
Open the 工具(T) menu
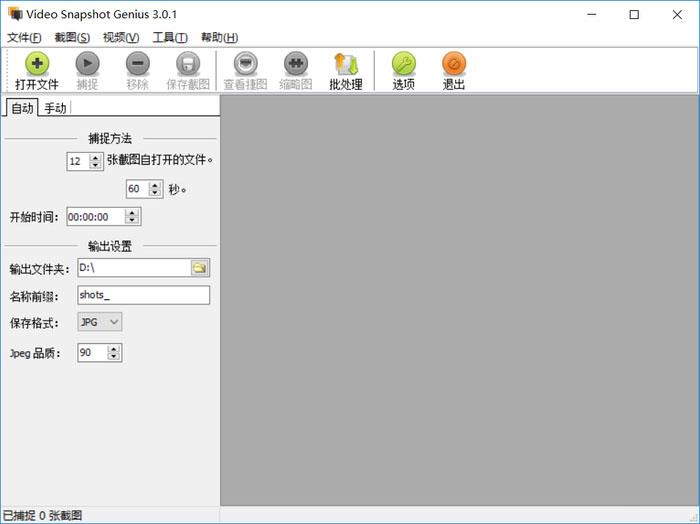pyautogui.click(x=169, y=38)
